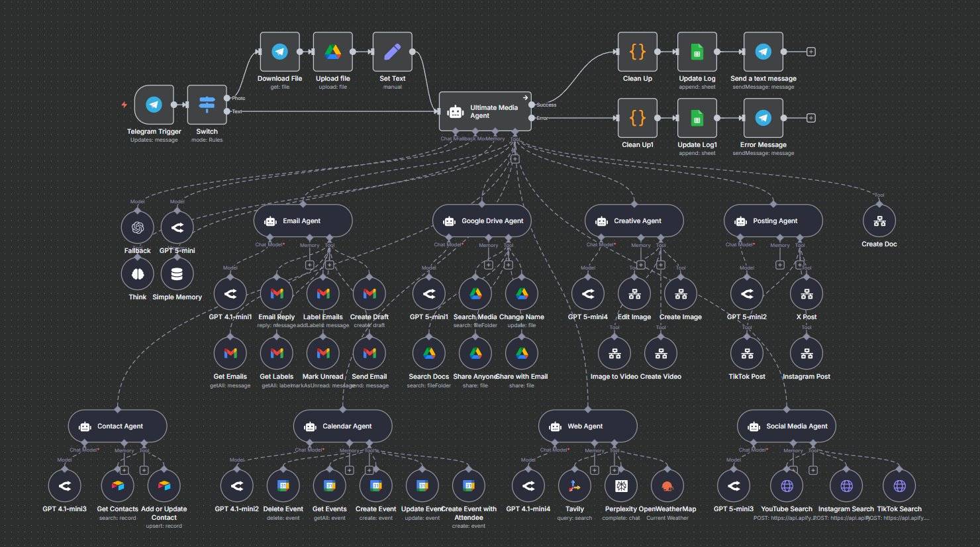
Task: Open the Update Log sheets node
Action: coord(697,52)
